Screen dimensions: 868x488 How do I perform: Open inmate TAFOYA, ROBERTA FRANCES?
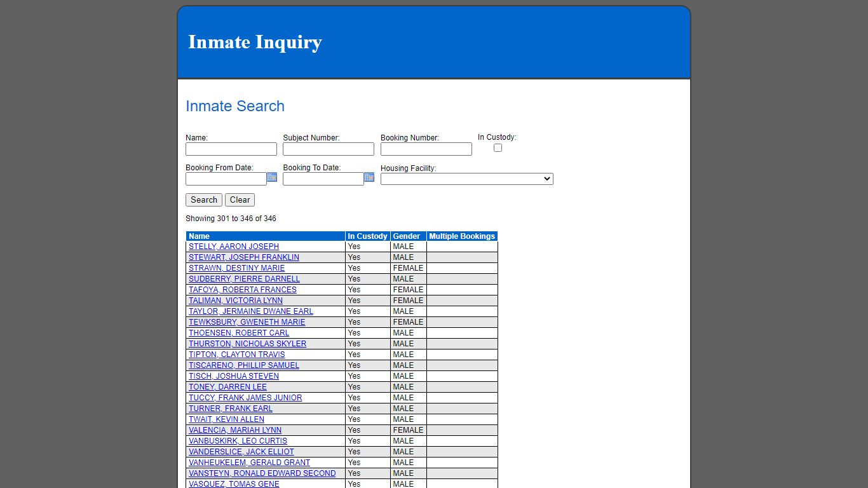243,290
